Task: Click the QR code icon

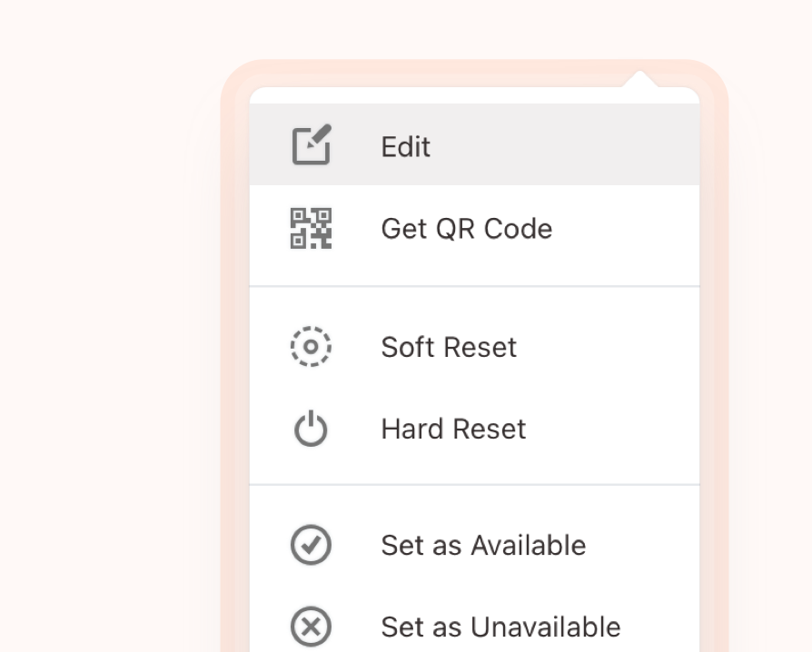Action: (x=311, y=228)
